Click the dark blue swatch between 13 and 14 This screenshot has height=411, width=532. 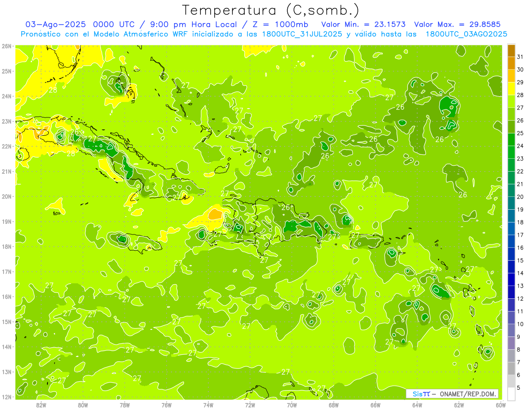coord(511,279)
